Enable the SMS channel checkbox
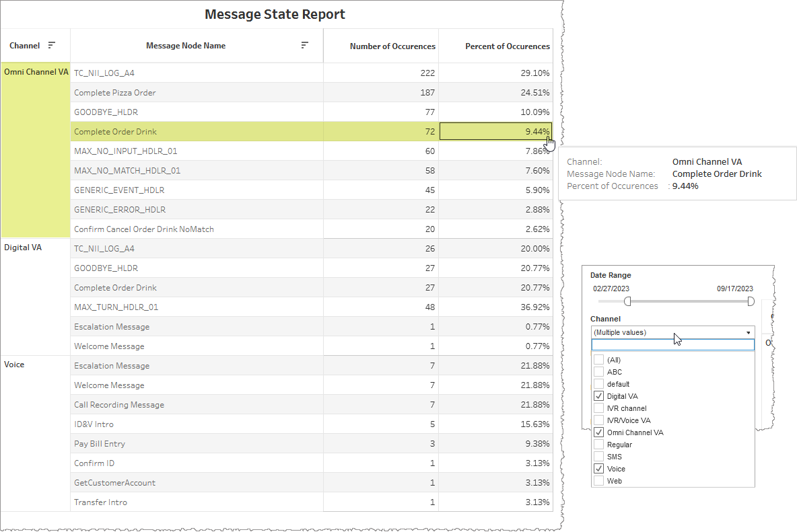 tap(599, 457)
